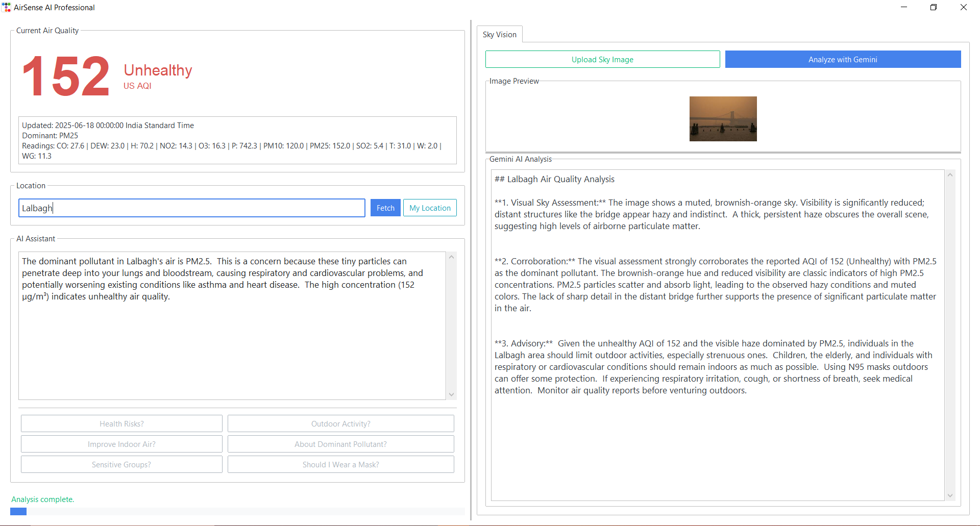Image resolution: width=980 pixels, height=526 pixels.
Task: Ask About Dominant Pollutant? question
Action: (x=340, y=444)
